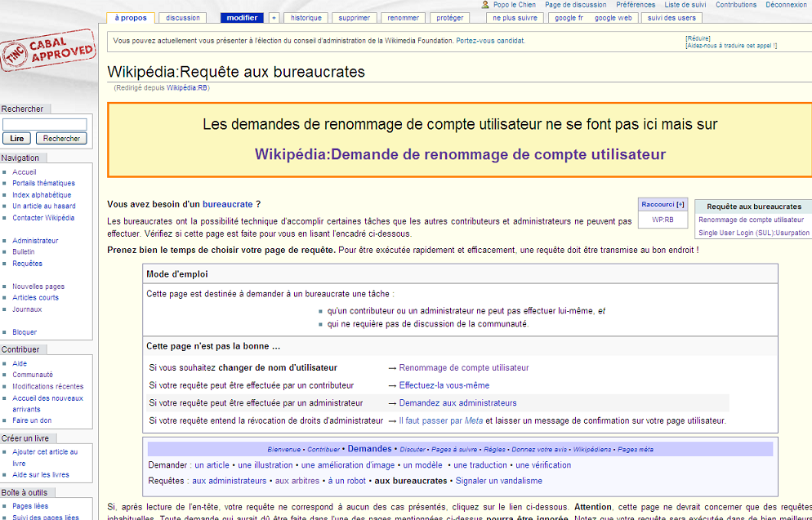Open Single User Login (SUL):Usurpation
Image resolution: width=812 pixels, height=520 pixels.
click(x=753, y=233)
